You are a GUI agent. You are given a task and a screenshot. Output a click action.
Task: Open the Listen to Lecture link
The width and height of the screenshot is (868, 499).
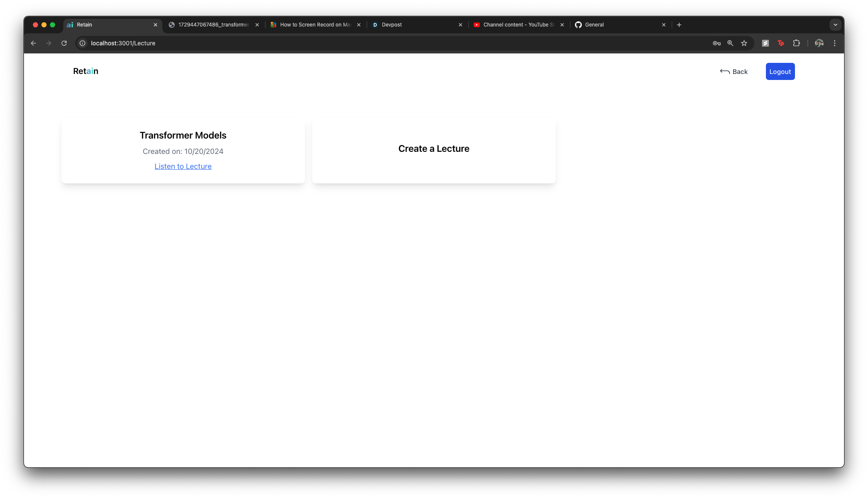coord(183,166)
